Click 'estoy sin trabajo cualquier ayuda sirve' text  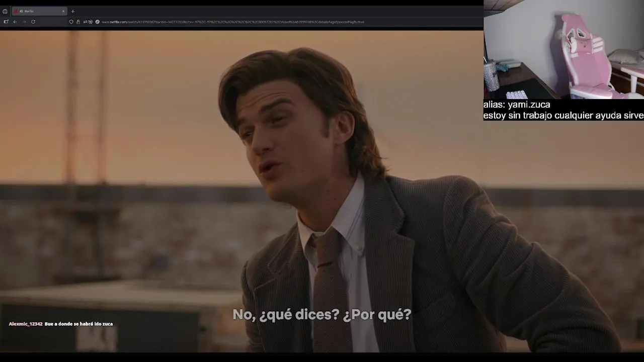563,116
